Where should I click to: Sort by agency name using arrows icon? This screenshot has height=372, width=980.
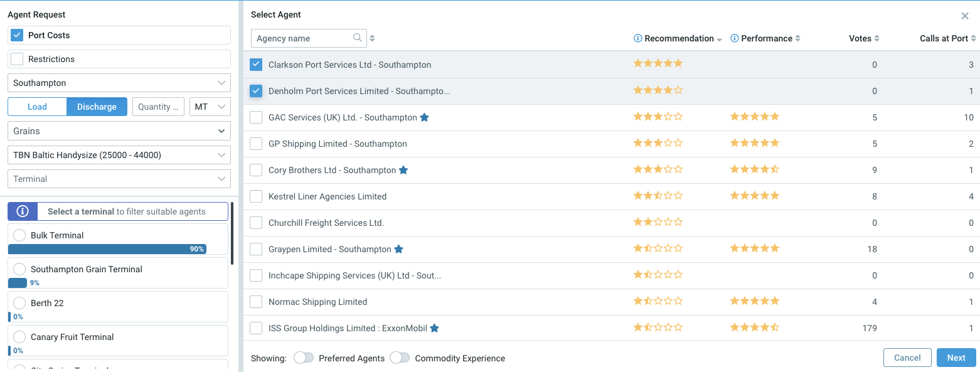coord(372,38)
